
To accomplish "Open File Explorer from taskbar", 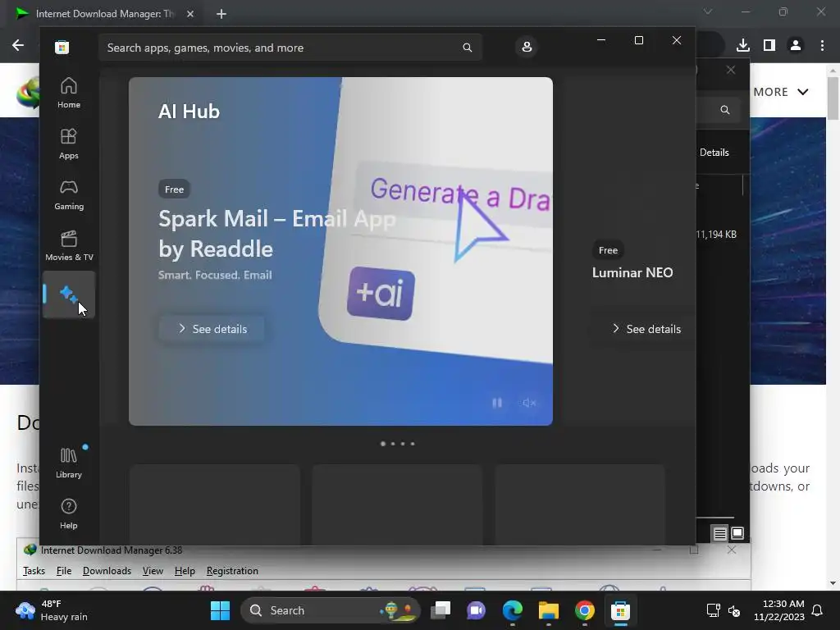I will point(549,610).
